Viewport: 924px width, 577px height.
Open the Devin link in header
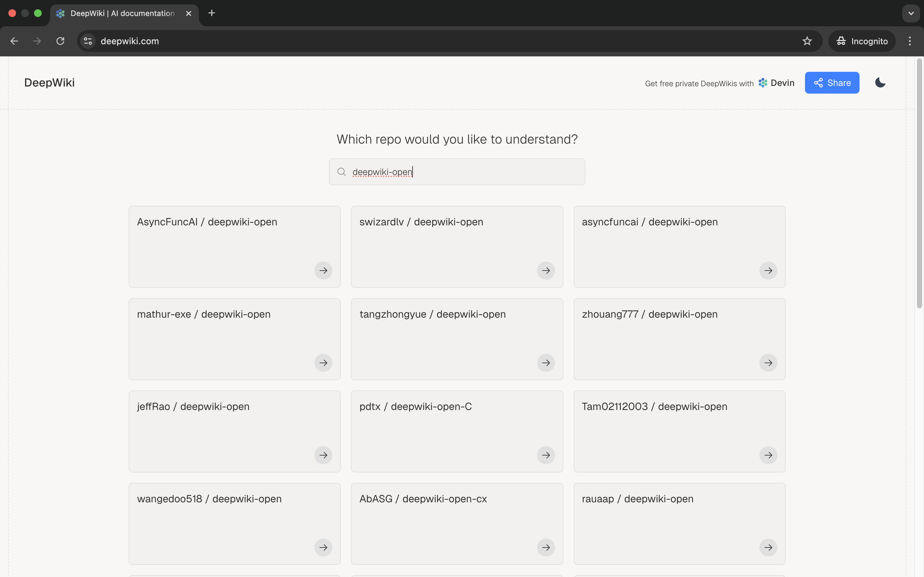776,83
